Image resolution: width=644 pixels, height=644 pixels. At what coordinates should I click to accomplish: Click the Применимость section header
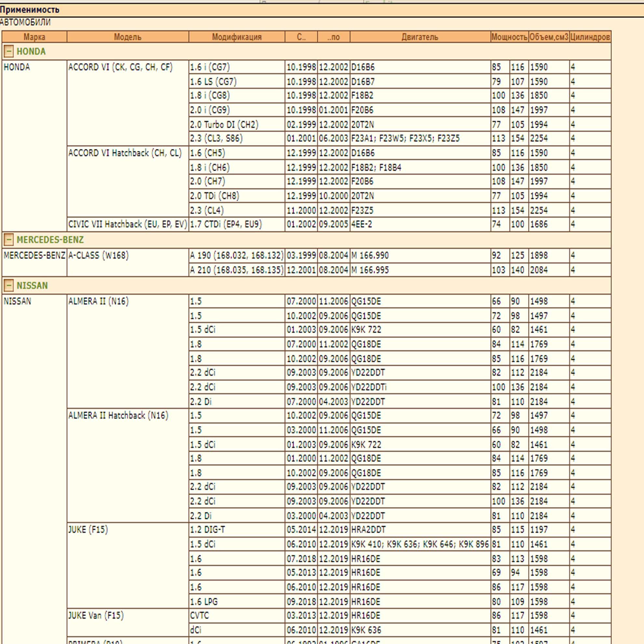[30, 10]
